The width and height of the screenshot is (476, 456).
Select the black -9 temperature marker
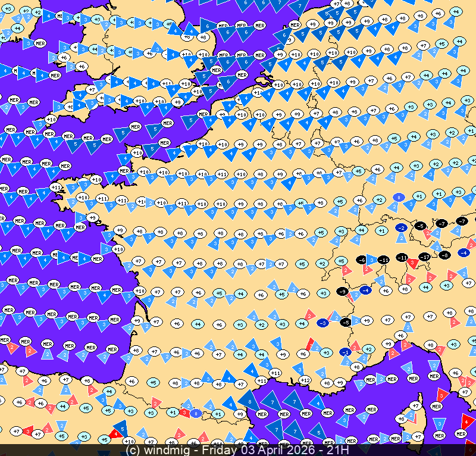pyautogui.click(x=342, y=291)
